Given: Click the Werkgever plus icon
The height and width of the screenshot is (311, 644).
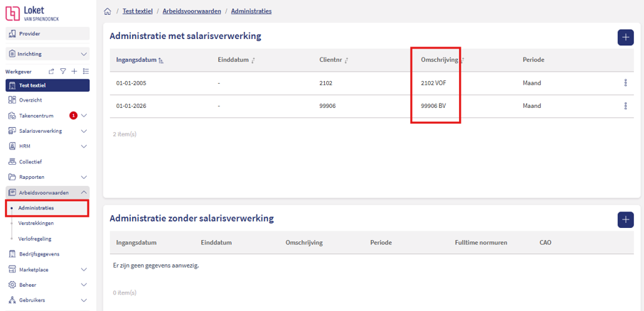Looking at the screenshot, I should pos(75,72).
